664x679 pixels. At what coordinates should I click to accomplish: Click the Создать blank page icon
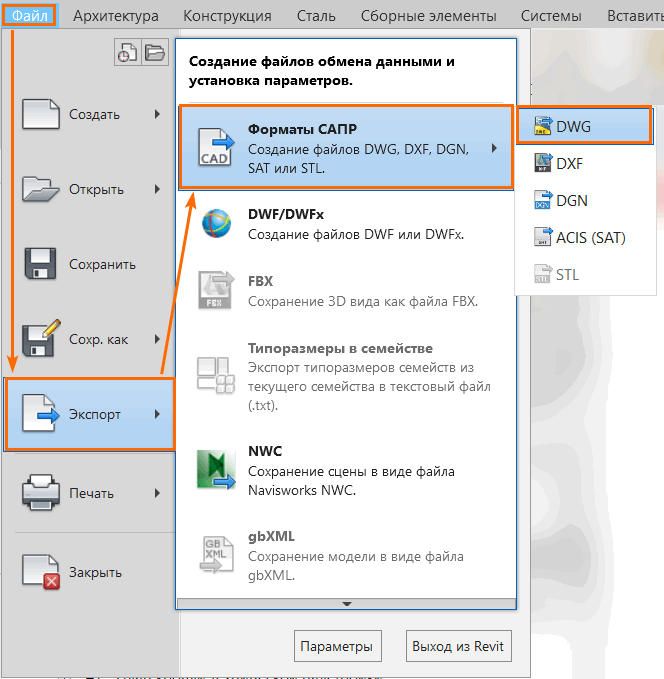[x=41, y=114]
